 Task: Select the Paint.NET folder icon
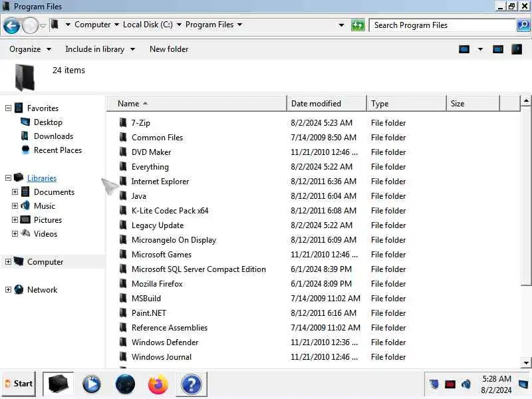point(123,313)
